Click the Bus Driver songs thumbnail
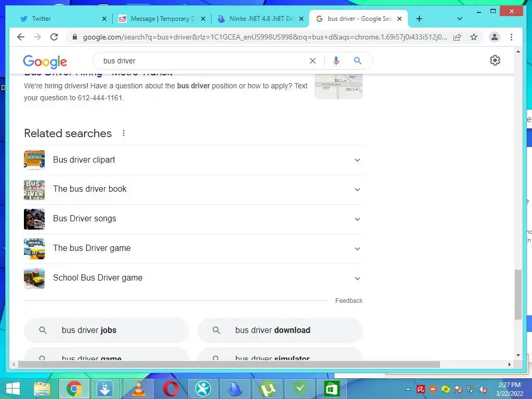Viewport: 532px width, 399px height. point(34,219)
